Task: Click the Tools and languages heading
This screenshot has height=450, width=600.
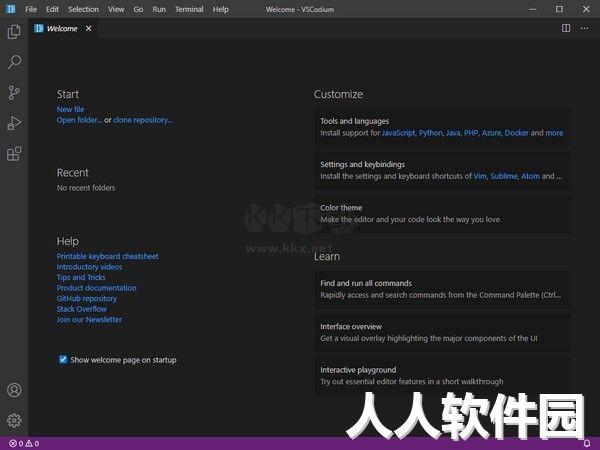Action: point(354,121)
